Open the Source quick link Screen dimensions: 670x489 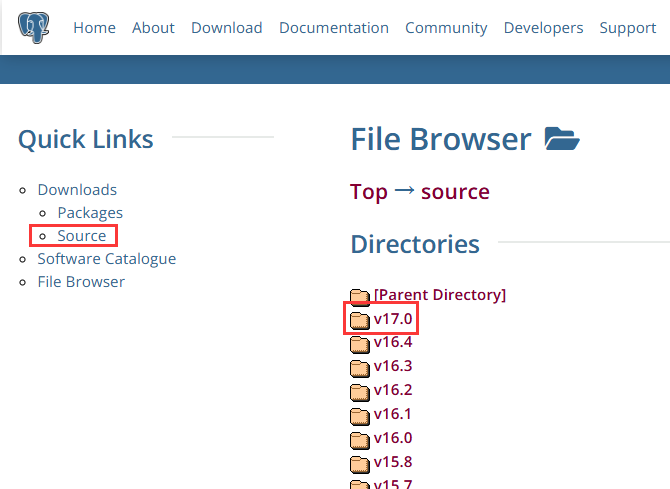tap(82, 236)
